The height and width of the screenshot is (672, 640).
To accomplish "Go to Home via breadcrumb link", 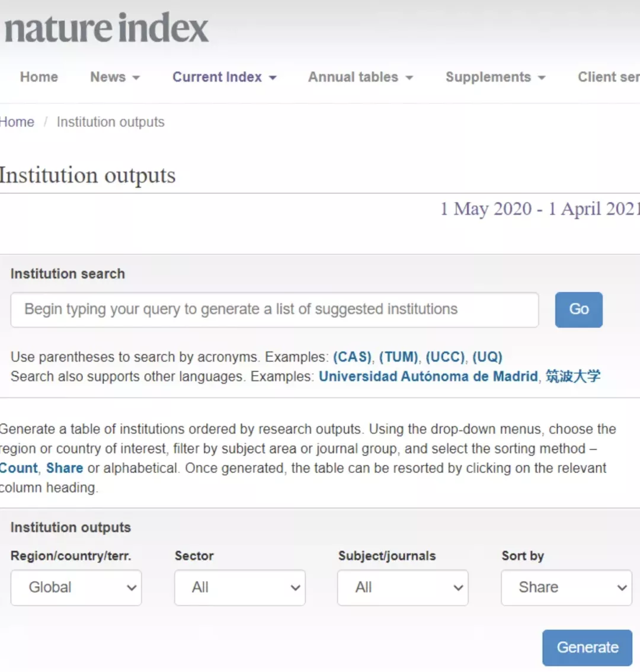I will (17, 122).
